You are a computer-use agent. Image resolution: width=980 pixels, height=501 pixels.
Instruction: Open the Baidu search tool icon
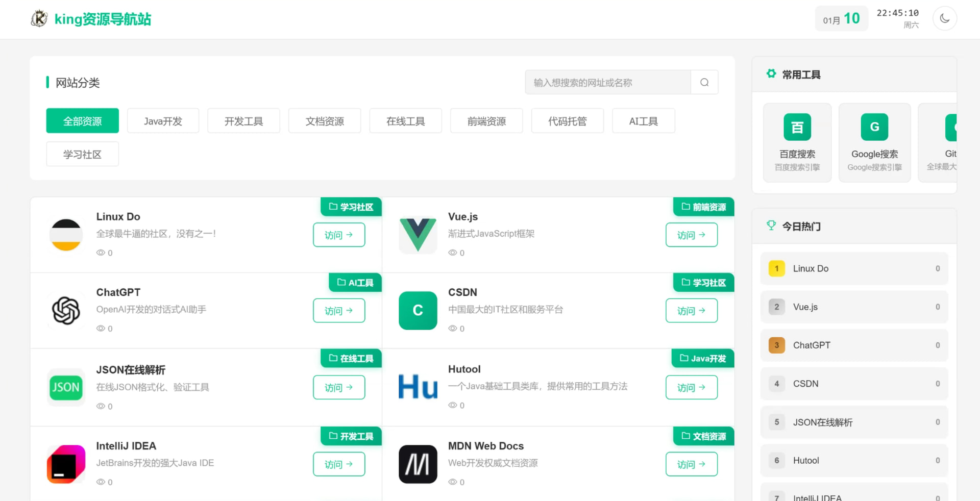797,127
